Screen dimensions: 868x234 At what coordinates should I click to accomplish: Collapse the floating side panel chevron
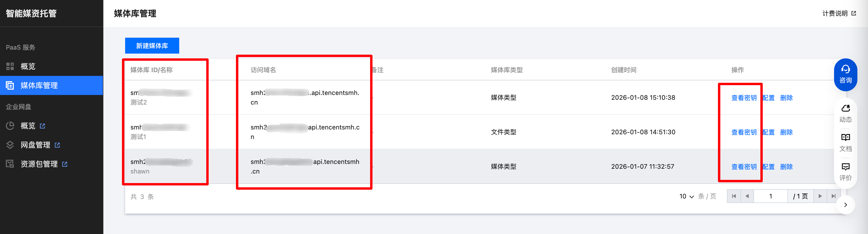click(845, 205)
